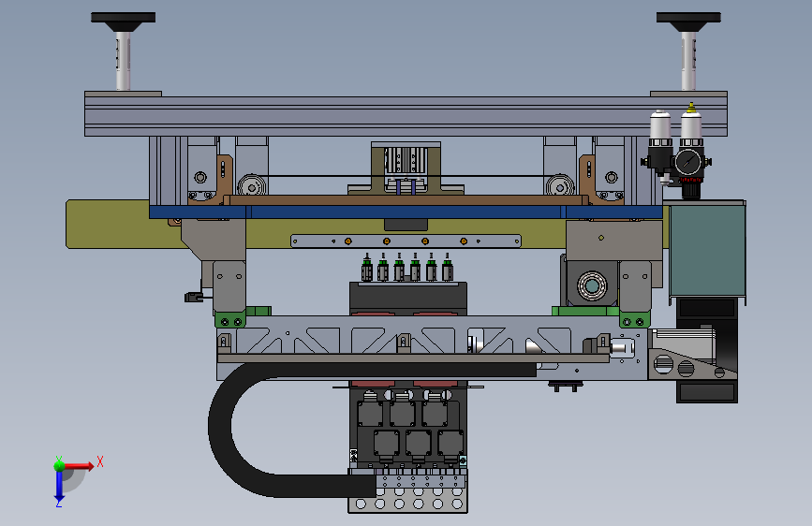Select the perforated plate at the bottom
The width and height of the screenshot is (812, 526).
tap(407, 504)
